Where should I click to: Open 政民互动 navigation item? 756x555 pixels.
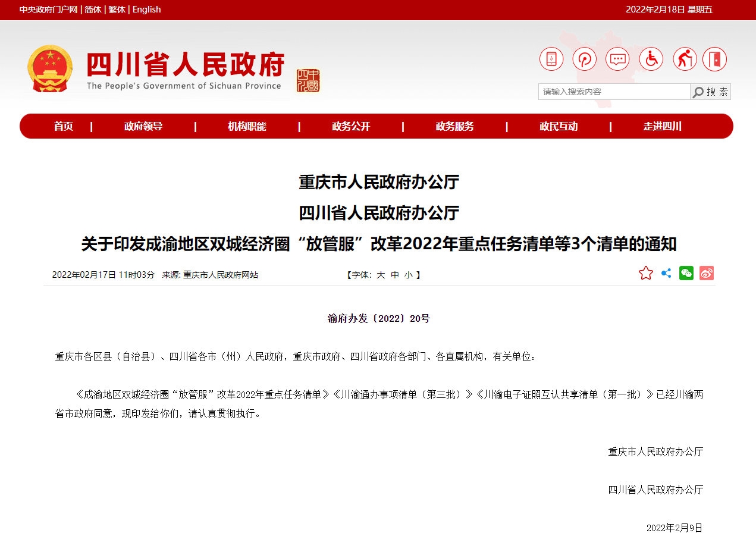(559, 126)
